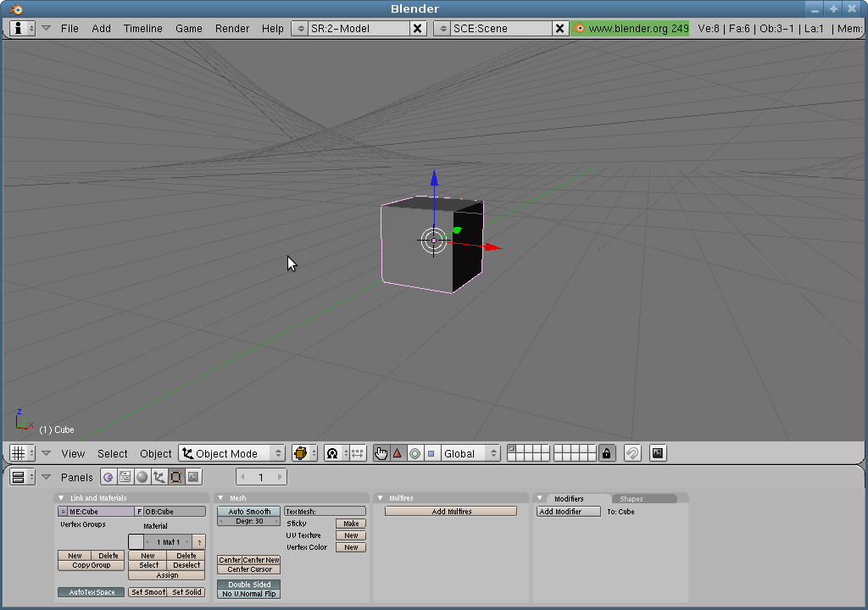Screen dimensions: 868x610
Task: Open the Object Mode dropdown
Action: click(232, 453)
